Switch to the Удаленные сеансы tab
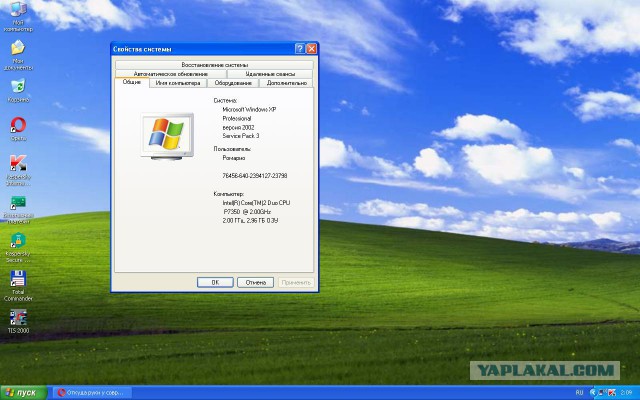This screenshot has height=400, width=640. tap(270, 74)
